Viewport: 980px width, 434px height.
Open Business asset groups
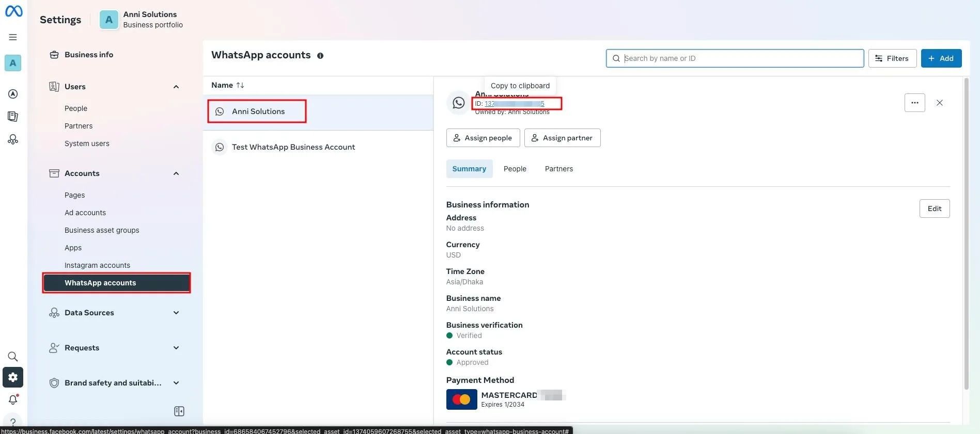pyautogui.click(x=102, y=230)
